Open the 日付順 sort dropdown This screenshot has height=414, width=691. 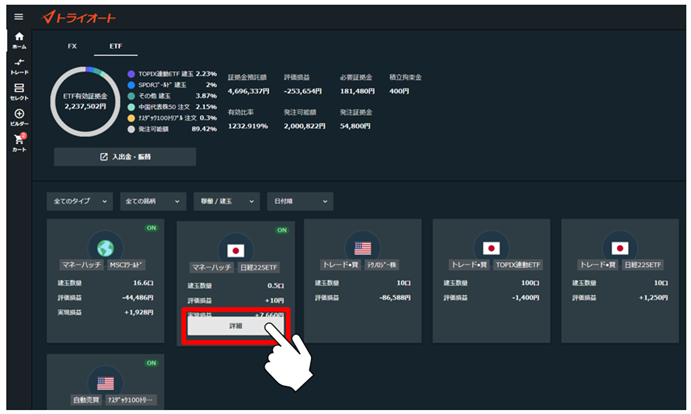pos(300,201)
